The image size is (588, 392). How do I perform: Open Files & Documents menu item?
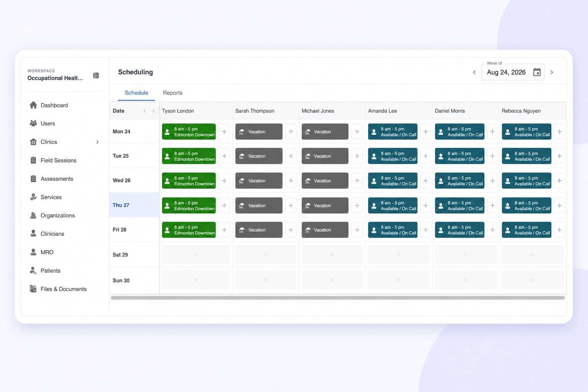click(64, 289)
